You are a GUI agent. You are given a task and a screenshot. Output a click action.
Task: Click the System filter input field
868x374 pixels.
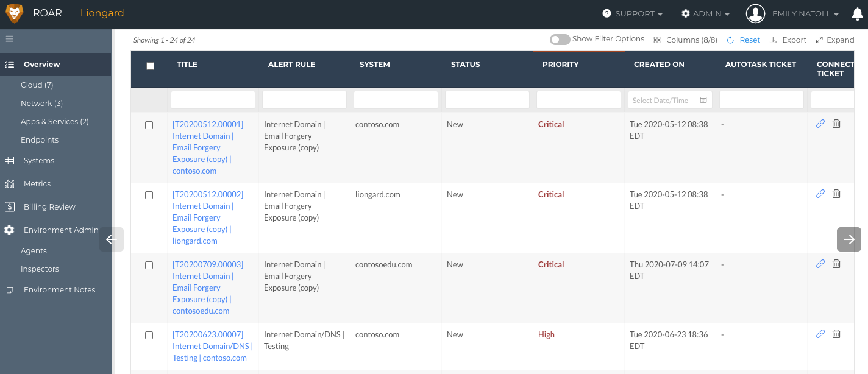pos(396,100)
